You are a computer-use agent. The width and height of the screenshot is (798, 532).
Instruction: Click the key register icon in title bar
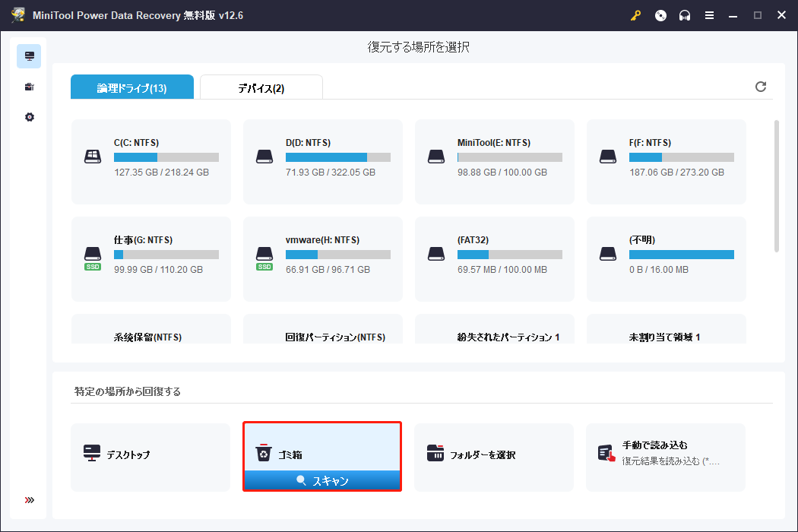(x=635, y=15)
